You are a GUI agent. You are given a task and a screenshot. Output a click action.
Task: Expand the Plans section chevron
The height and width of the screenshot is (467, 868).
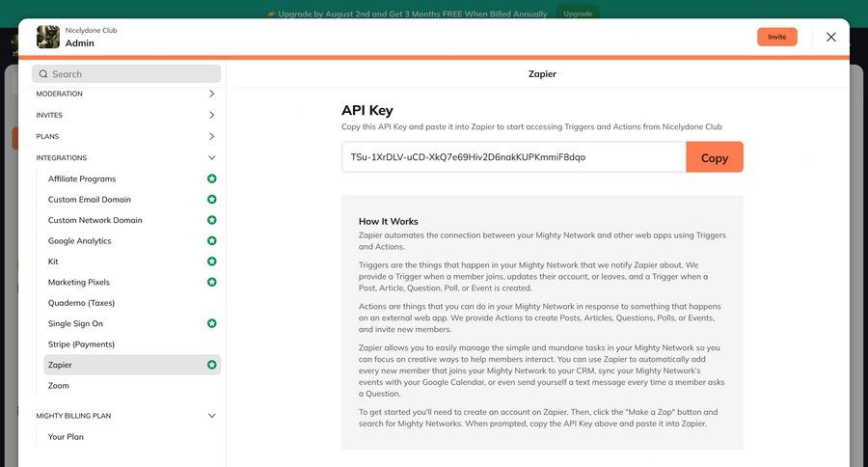211,136
